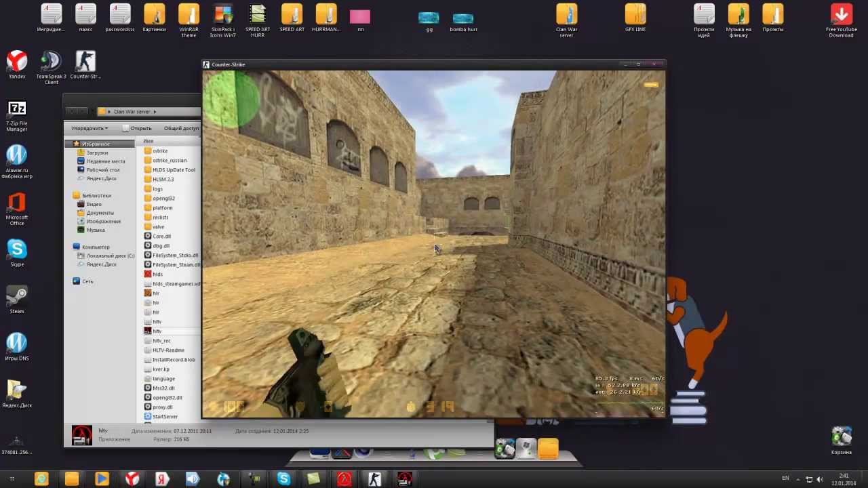Open the media player taskbar icon
This screenshot has height=488, width=868.
pos(102,479)
